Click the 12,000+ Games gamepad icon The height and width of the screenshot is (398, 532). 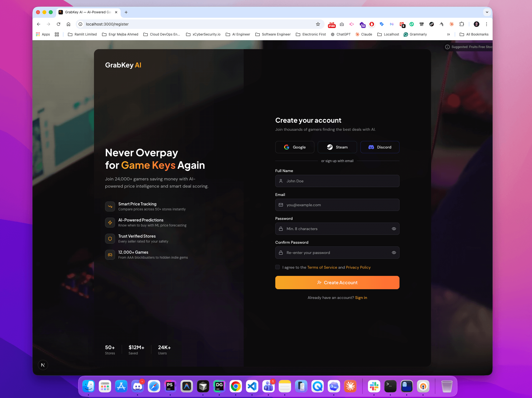[x=110, y=255]
